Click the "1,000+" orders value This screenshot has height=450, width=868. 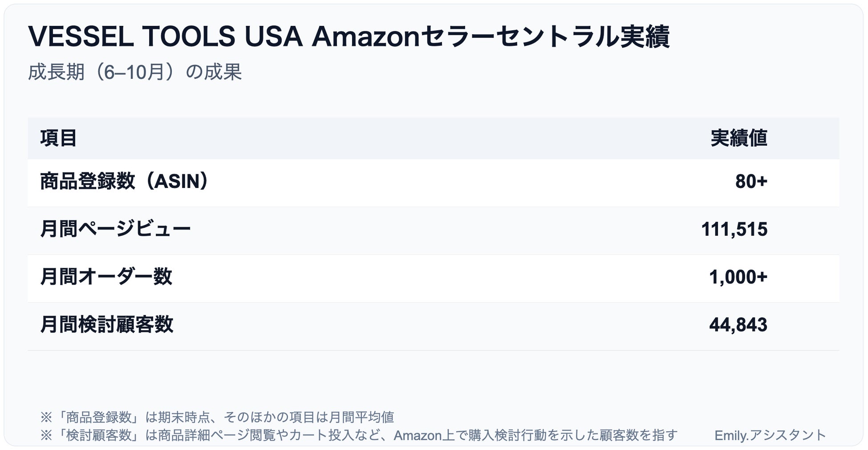coord(738,277)
